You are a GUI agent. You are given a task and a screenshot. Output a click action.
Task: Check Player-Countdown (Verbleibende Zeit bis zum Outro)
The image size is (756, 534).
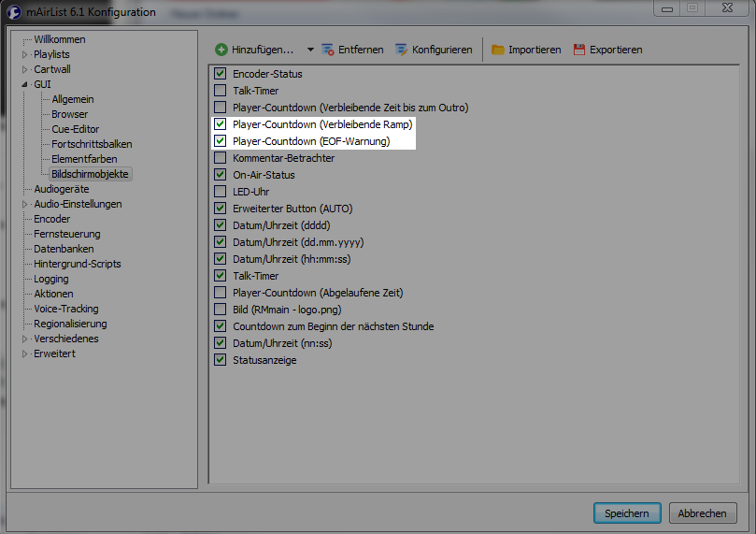coord(221,108)
